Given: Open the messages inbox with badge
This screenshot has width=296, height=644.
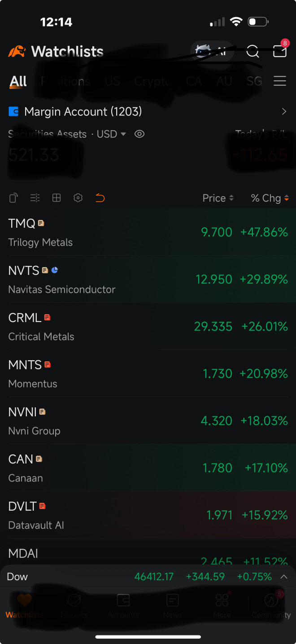Looking at the screenshot, I should coord(280,51).
